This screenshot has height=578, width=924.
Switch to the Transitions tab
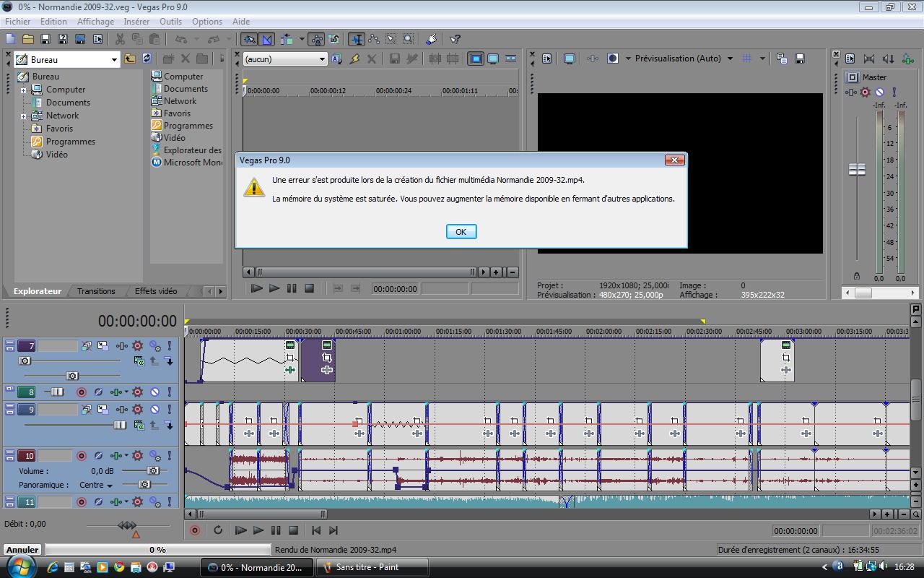96,291
